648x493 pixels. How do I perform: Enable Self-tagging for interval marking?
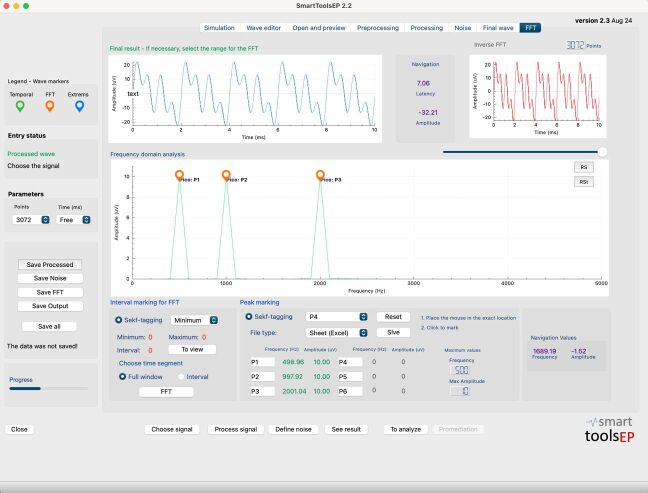coord(119,320)
